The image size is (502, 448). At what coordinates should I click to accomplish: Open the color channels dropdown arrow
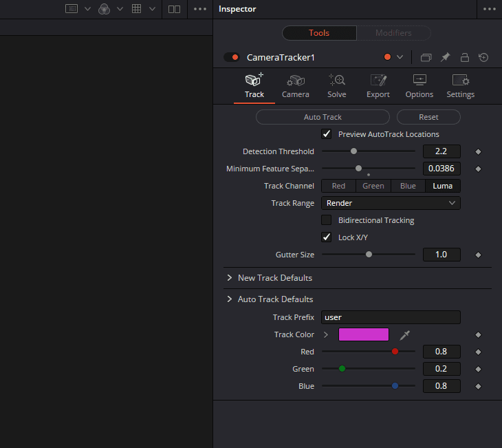coord(120,9)
